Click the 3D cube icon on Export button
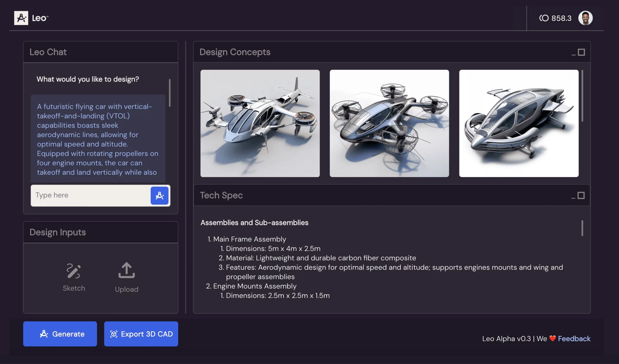Image resolution: width=619 pixels, height=364 pixels. tap(114, 334)
